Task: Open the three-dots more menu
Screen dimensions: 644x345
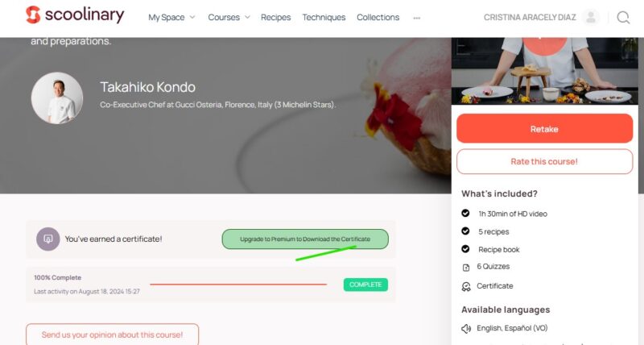Action: pyautogui.click(x=416, y=17)
